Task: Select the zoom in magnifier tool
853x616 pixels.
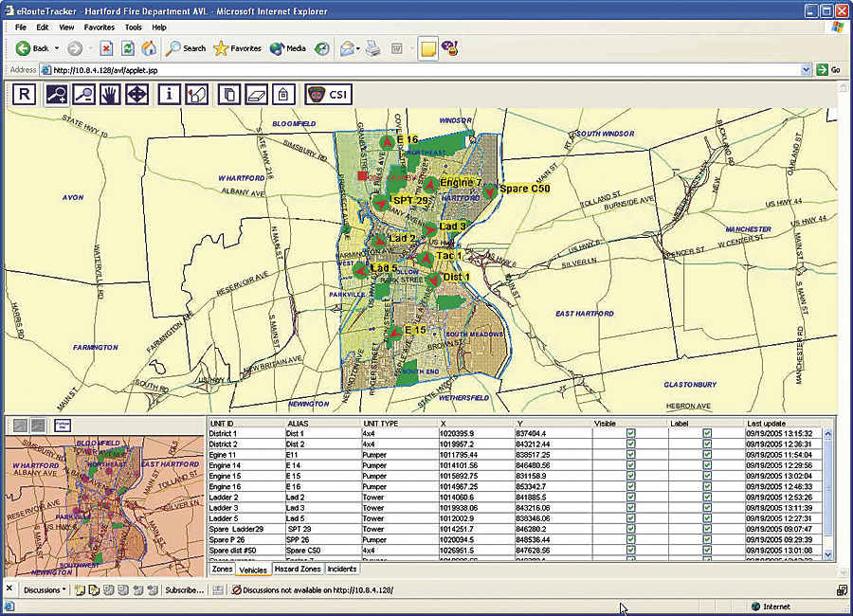Action: pos(56,94)
